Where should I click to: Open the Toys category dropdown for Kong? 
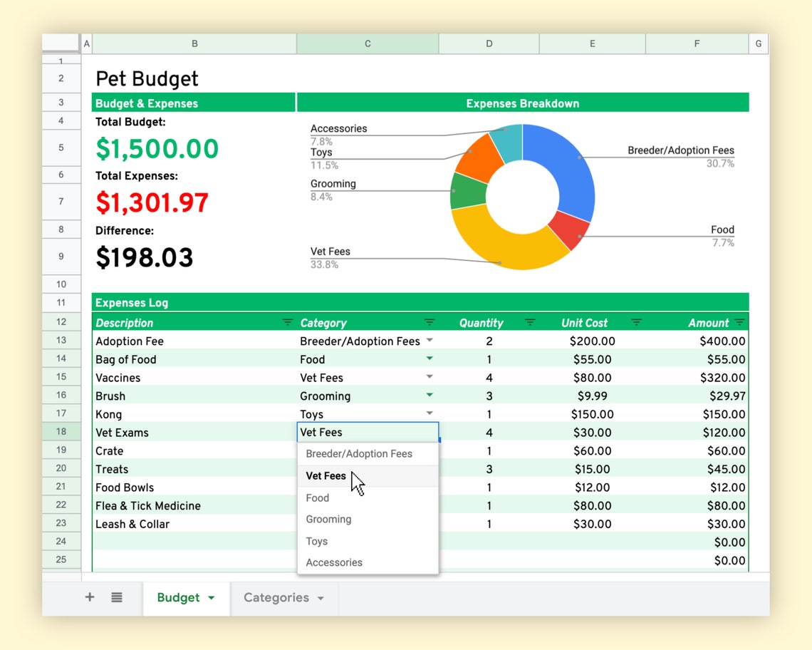pos(430,414)
